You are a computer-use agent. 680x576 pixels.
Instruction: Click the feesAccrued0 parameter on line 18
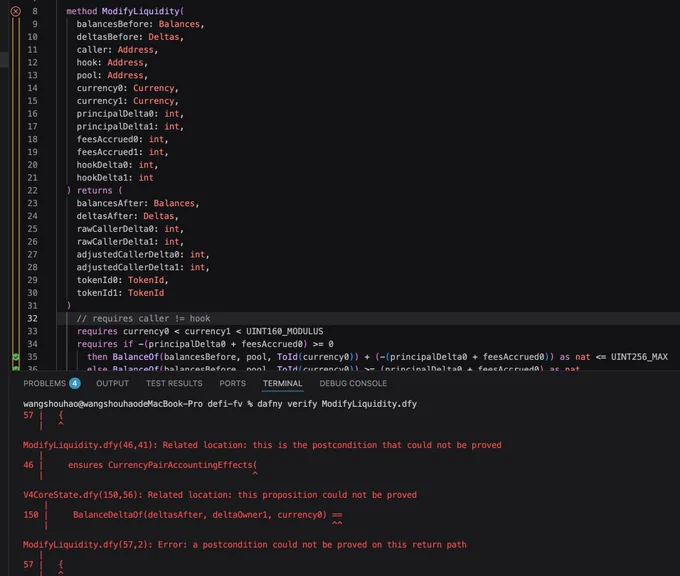[107, 139]
